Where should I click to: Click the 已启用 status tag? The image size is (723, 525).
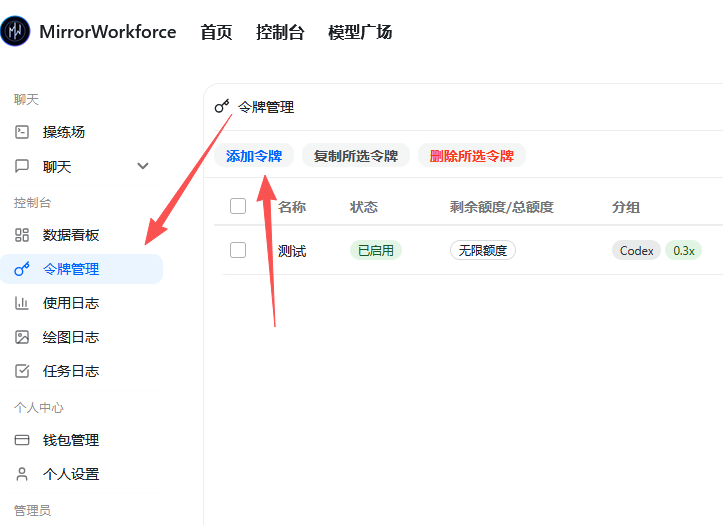click(x=375, y=250)
